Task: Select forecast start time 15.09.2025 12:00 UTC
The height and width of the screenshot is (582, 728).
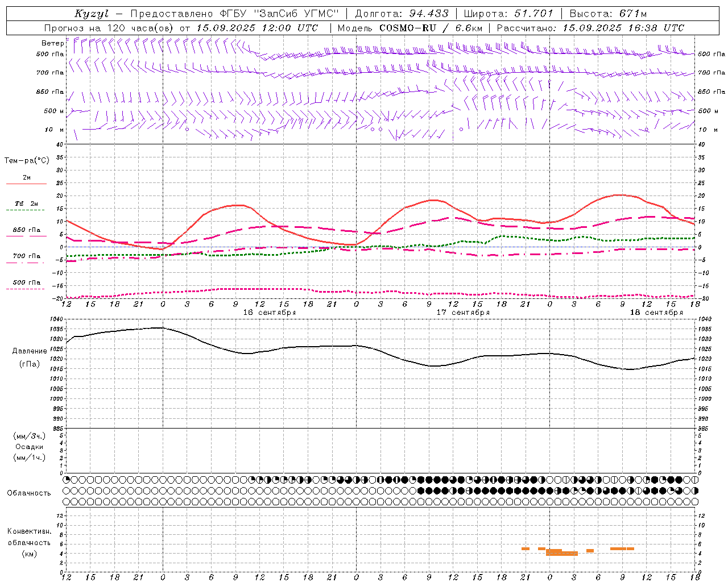Action: [x=257, y=28]
